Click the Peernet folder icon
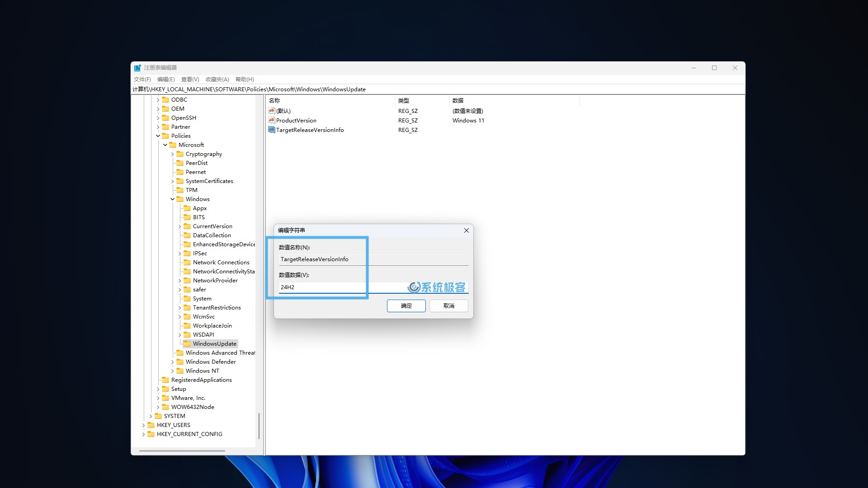 pos(180,172)
